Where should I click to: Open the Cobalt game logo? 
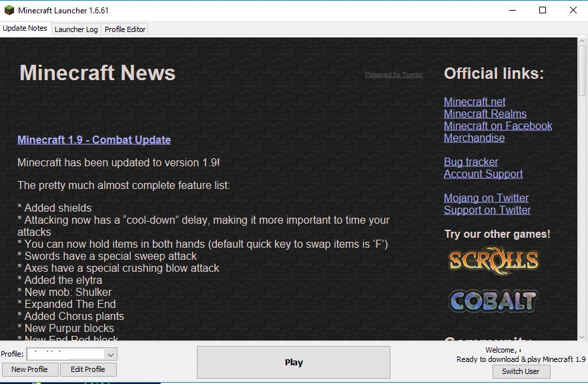pos(493,301)
